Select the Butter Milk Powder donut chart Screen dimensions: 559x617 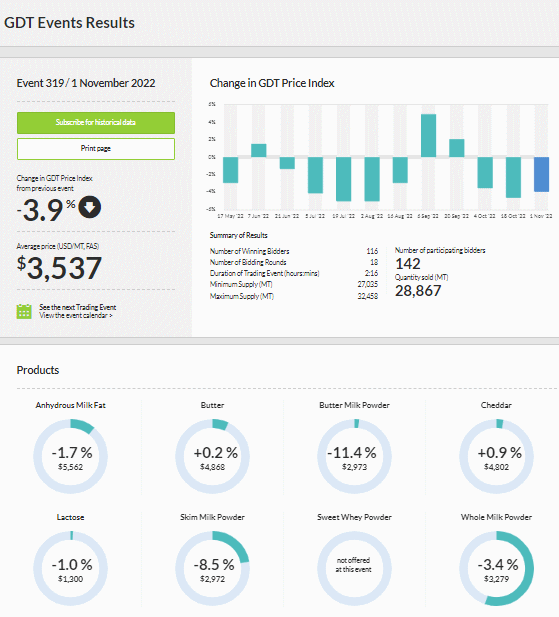(354, 456)
